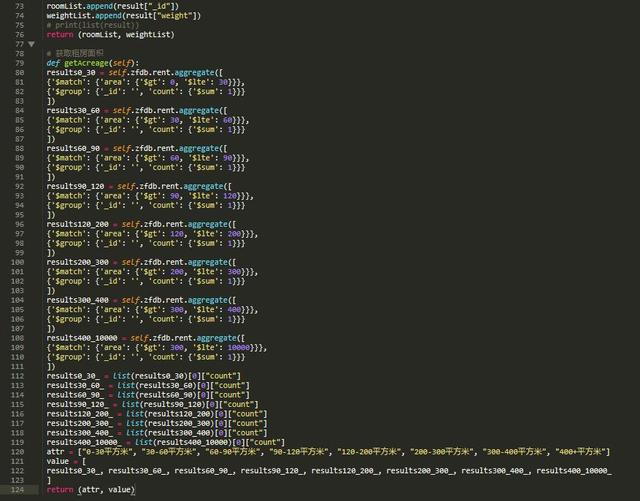Click string "400+平方米" in attr list
This screenshot has height=501, width=640.
581,452
